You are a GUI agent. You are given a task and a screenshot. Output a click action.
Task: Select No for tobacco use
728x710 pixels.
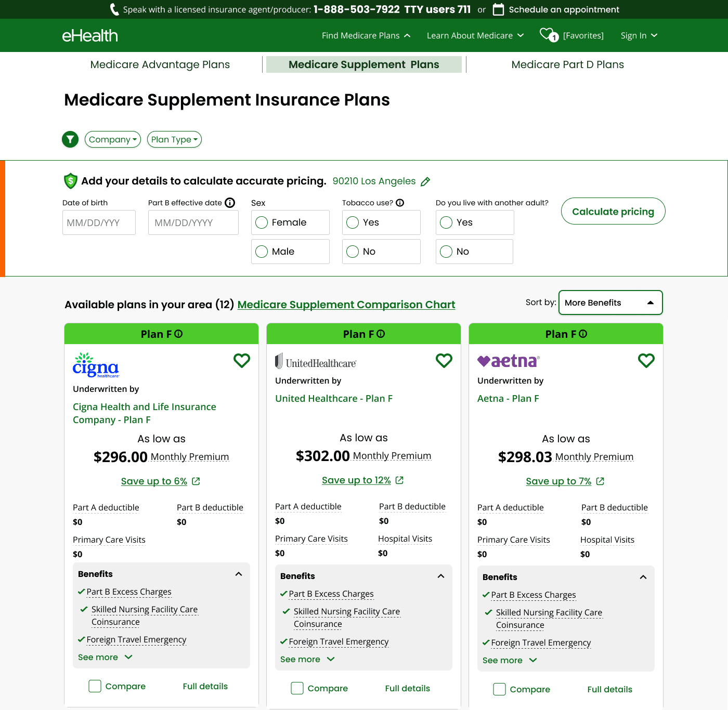381,252
